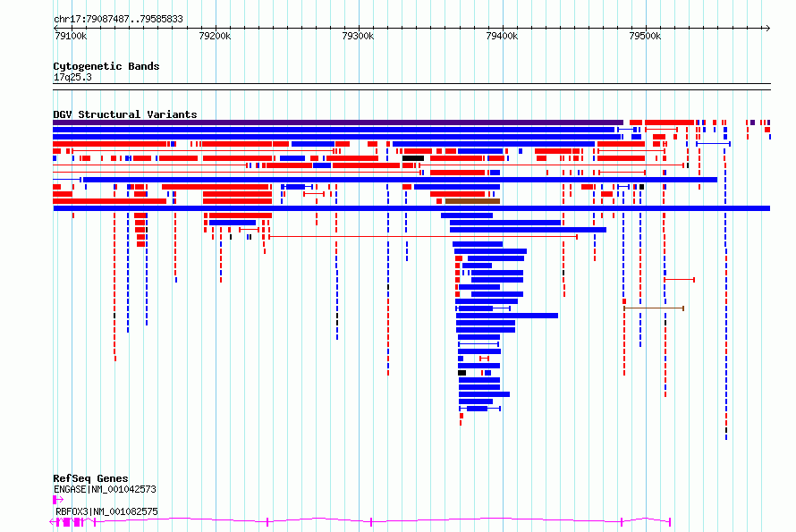Click the ruler's right end arrow
The image size is (796, 532).
tap(767, 28)
